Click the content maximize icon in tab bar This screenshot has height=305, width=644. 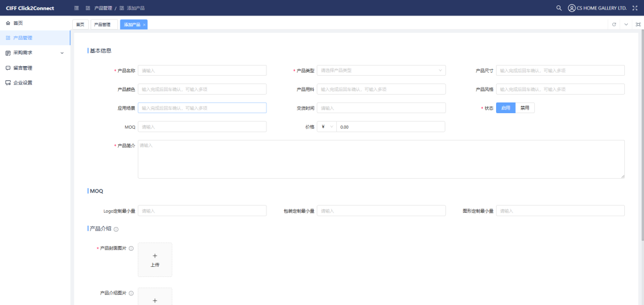pos(638,24)
